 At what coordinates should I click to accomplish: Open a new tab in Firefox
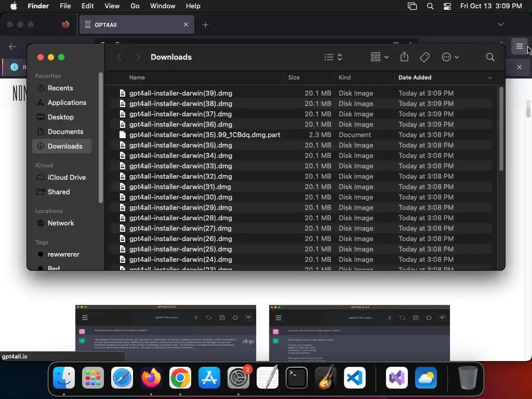pos(205,25)
